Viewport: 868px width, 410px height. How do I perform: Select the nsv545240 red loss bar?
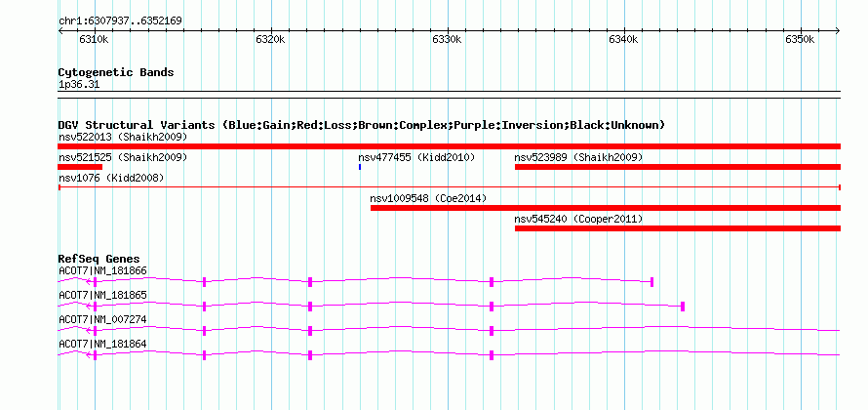(678, 228)
